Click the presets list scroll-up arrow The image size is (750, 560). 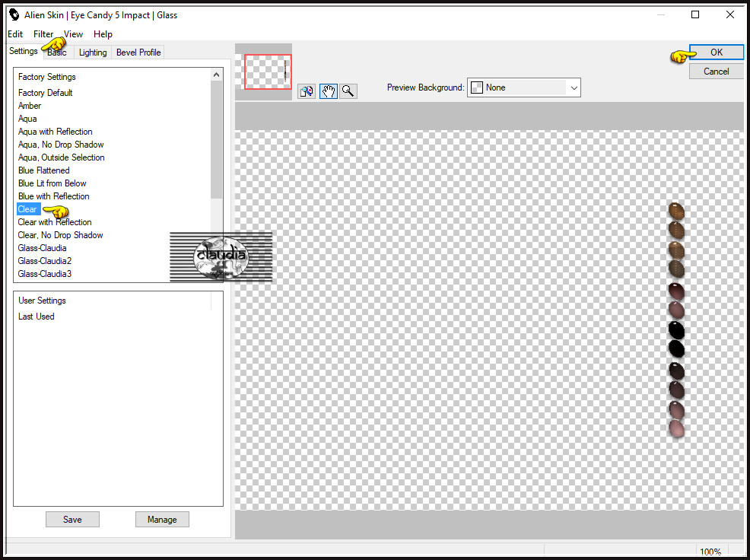pos(216,75)
